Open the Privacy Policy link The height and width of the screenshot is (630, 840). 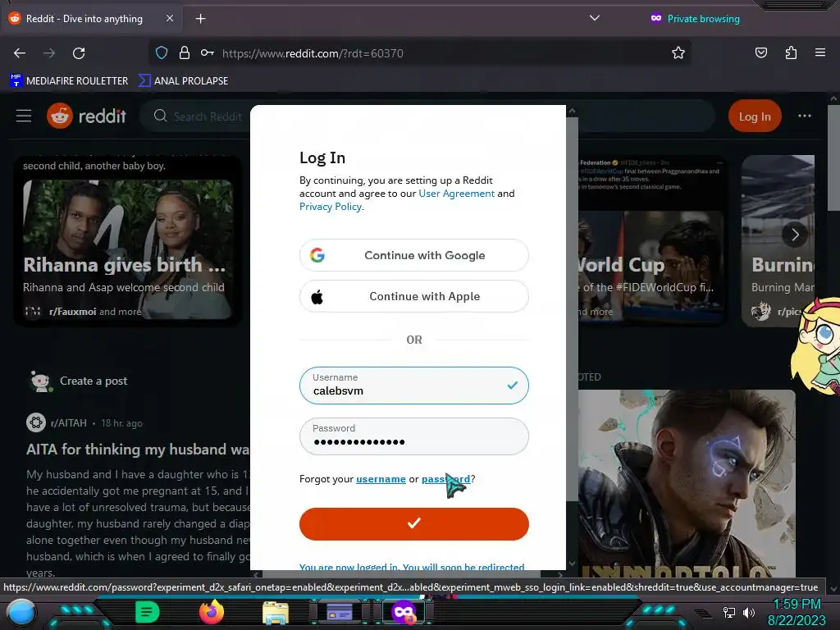click(x=331, y=207)
